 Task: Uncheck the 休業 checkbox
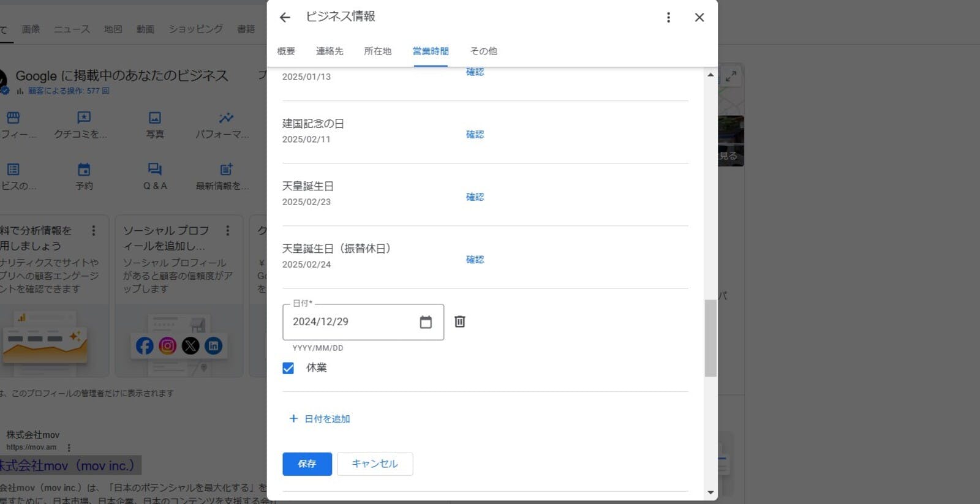pos(288,368)
